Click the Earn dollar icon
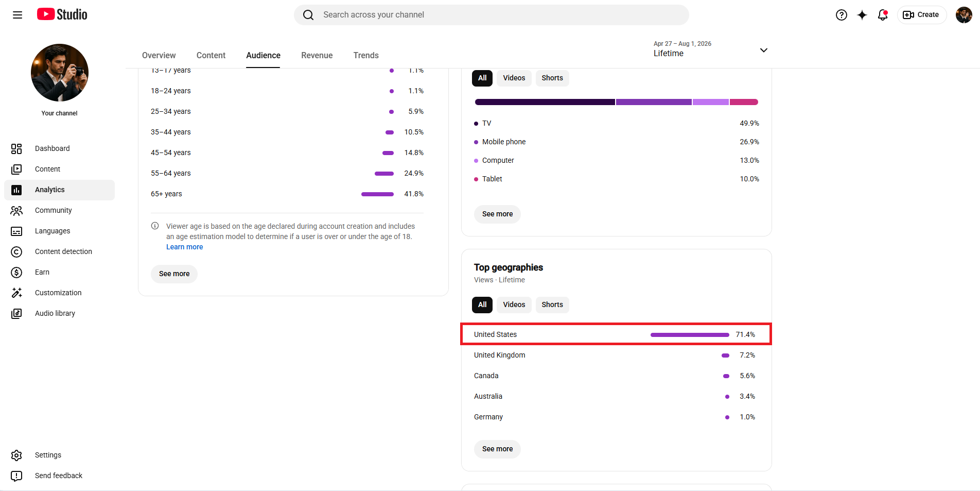Screen dimensions: 980x491 (x=16, y=273)
